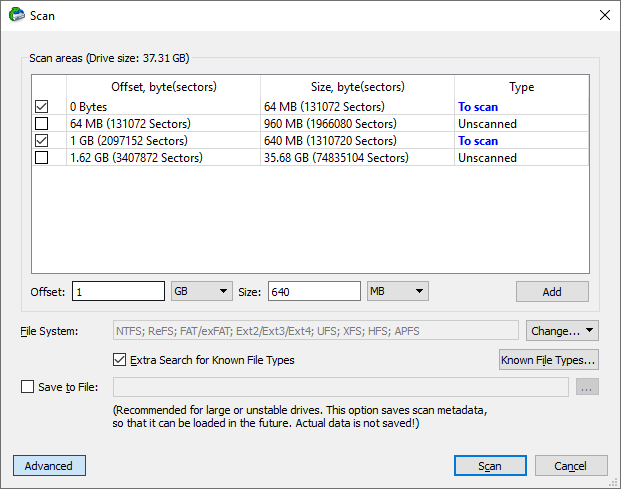The height and width of the screenshot is (489, 621).
Task: Select the 35.68 GB size row
Action: pos(310,158)
